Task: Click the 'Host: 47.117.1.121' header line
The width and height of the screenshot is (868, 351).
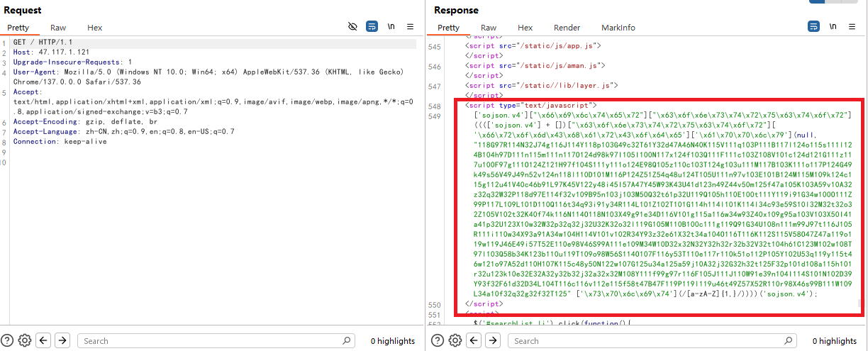Action: (x=51, y=52)
